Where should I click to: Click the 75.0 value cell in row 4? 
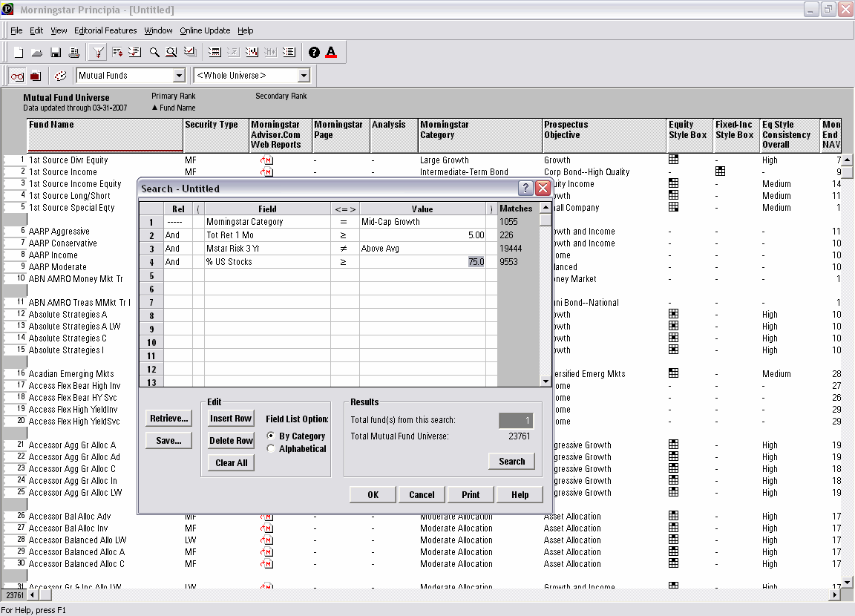(475, 262)
